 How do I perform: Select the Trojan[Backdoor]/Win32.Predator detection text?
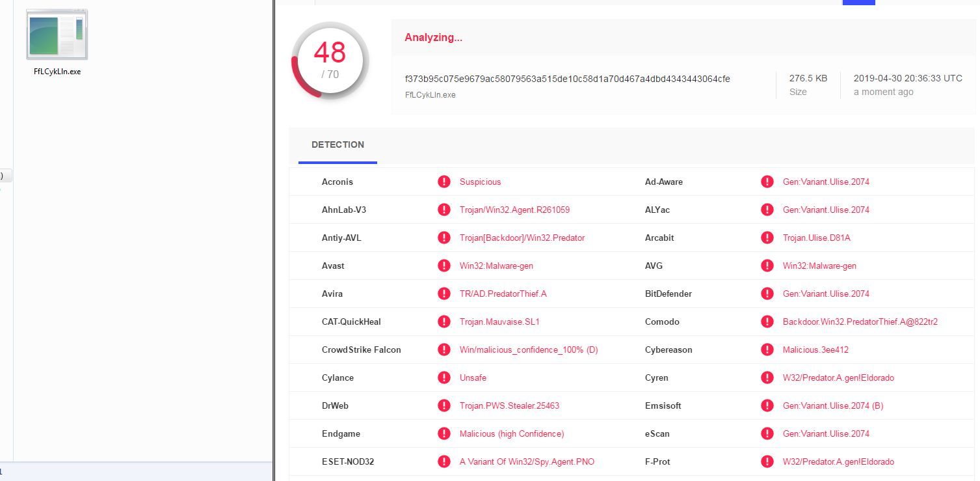click(522, 238)
